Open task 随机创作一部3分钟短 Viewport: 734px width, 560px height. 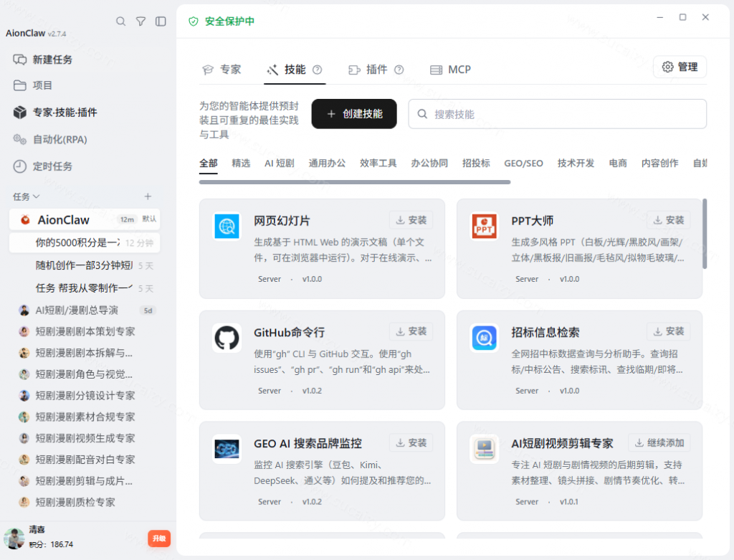pos(85,265)
